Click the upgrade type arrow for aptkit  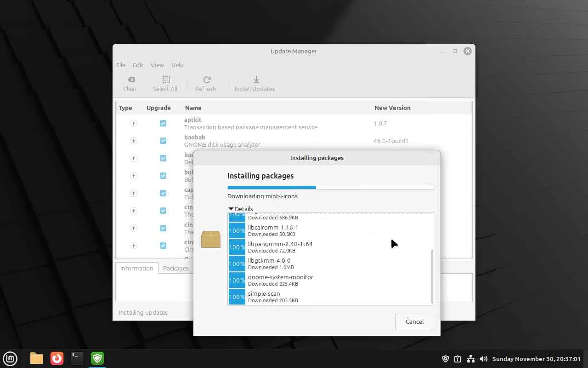coord(134,123)
